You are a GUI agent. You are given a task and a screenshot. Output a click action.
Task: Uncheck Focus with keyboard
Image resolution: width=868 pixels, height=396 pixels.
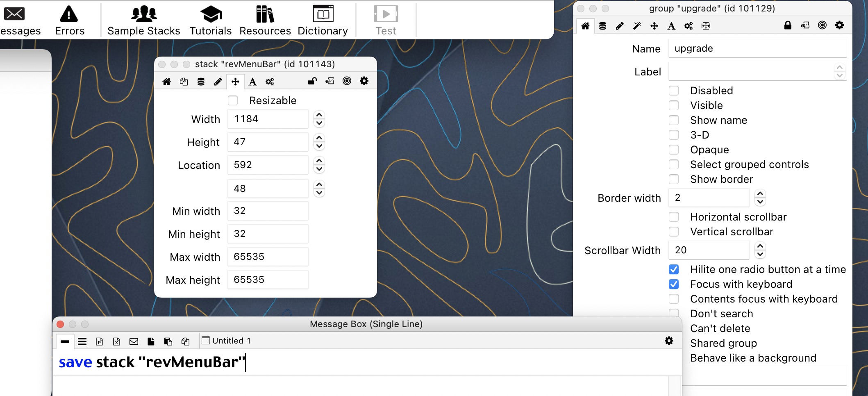pos(674,284)
